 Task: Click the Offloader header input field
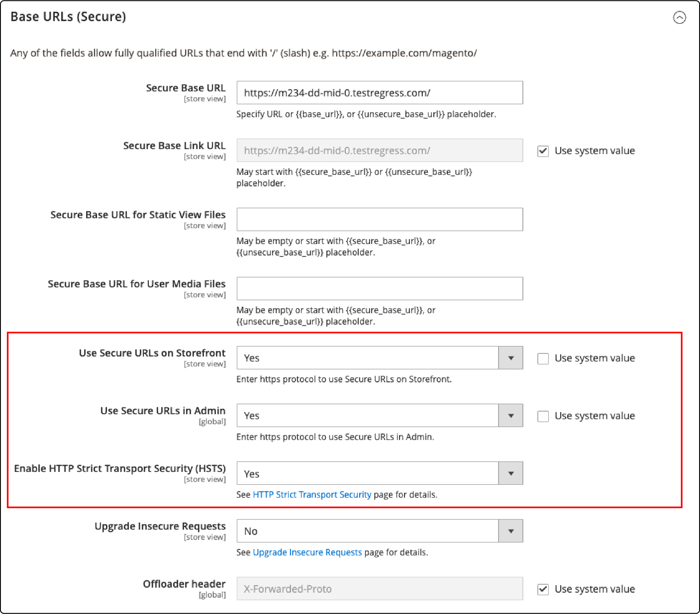[x=379, y=589]
